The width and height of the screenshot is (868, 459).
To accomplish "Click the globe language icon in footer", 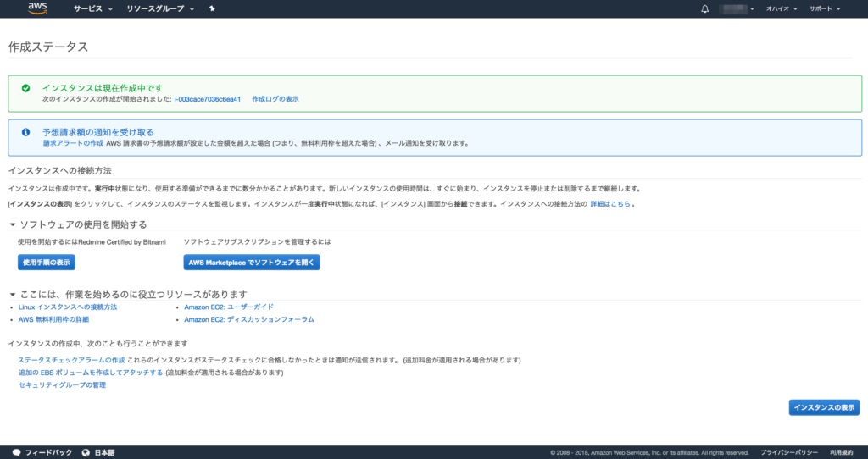I will point(86,452).
